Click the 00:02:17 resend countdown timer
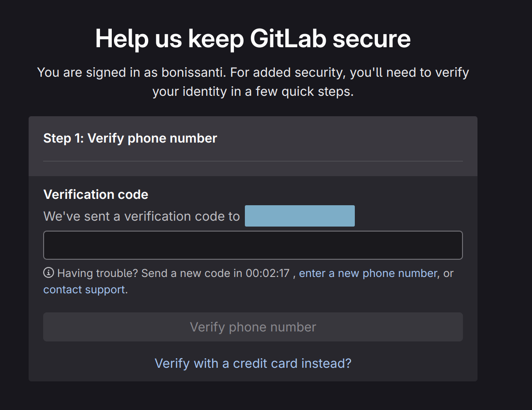 [268, 273]
